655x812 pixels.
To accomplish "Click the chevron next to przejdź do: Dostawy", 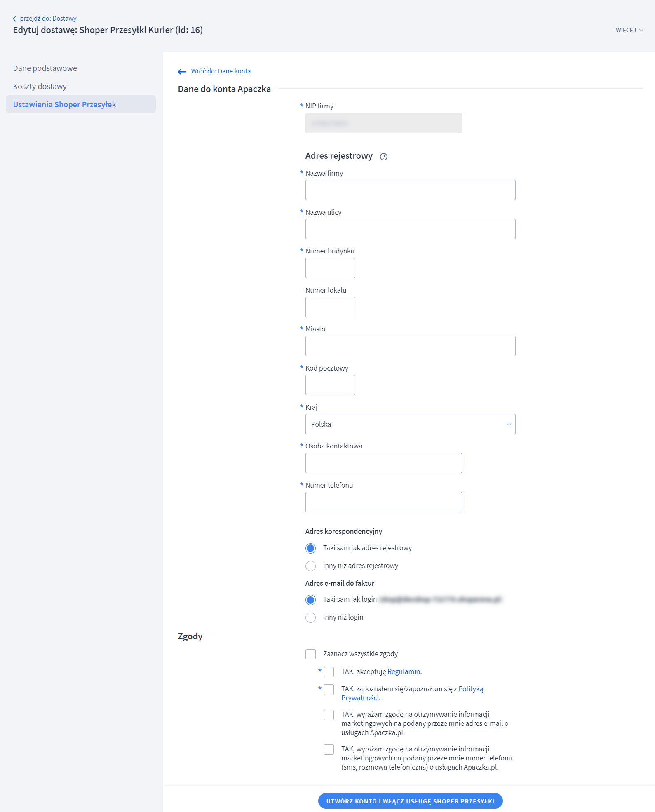I will 15,19.
